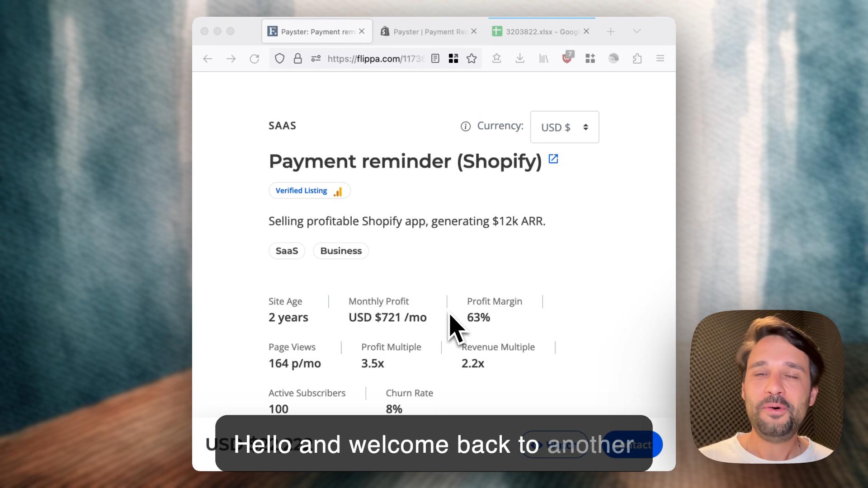The image size is (868, 488).
Task: Click the Verified Listing badge
Action: [310, 191]
